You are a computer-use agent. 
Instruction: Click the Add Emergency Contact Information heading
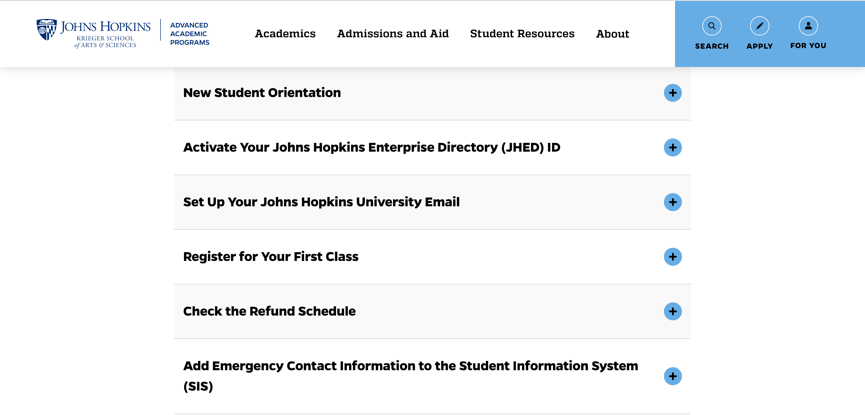tap(410, 376)
